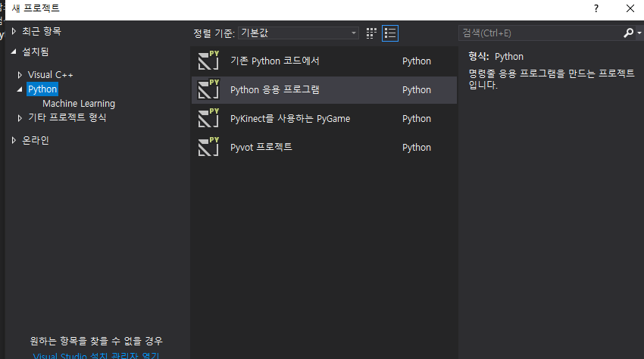Click the search magnifier icon
This screenshot has height=359, width=644.
coord(628,33)
